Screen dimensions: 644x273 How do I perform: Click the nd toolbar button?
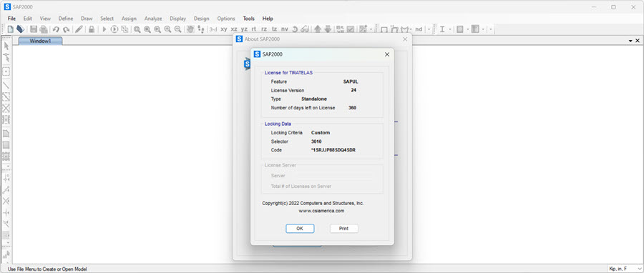tap(419, 29)
